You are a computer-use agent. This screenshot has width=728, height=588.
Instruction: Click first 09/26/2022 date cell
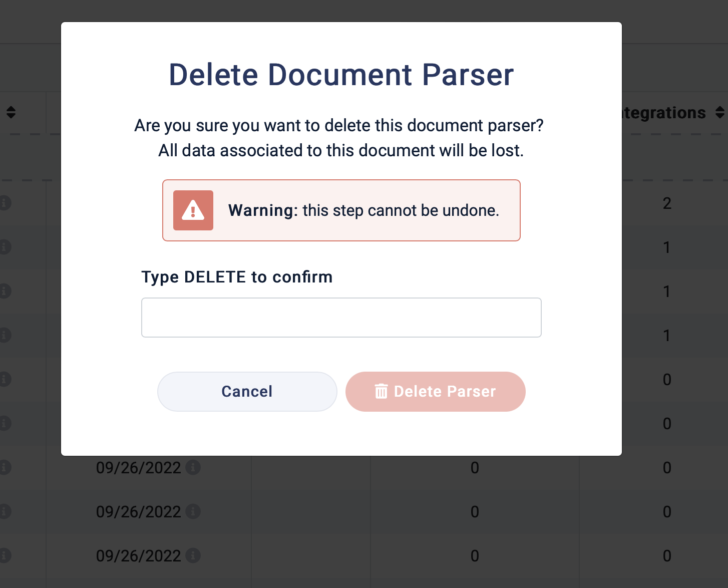pos(138,468)
